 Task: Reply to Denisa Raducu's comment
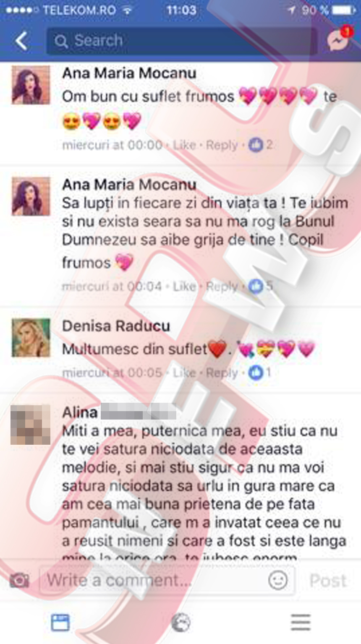point(222,373)
